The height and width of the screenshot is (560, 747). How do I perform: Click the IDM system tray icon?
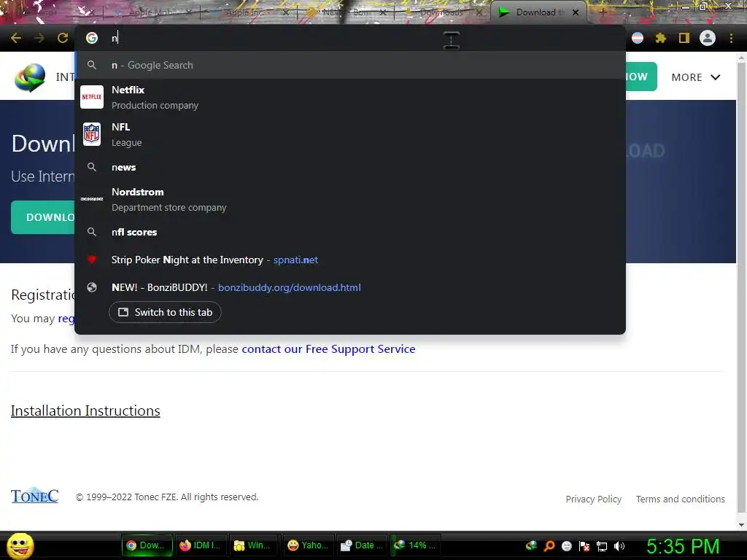click(532, 545)
